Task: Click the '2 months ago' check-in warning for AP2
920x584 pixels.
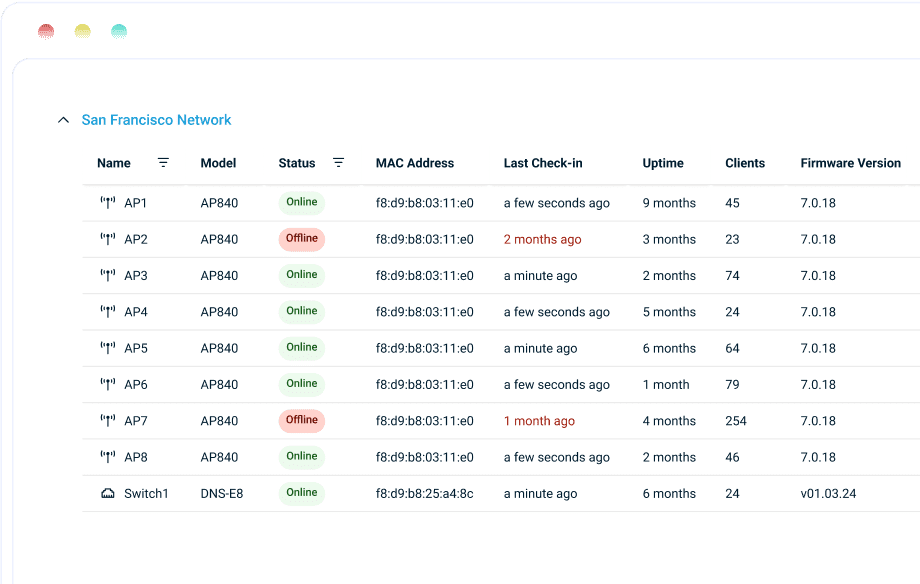Action: click(542, 239)
